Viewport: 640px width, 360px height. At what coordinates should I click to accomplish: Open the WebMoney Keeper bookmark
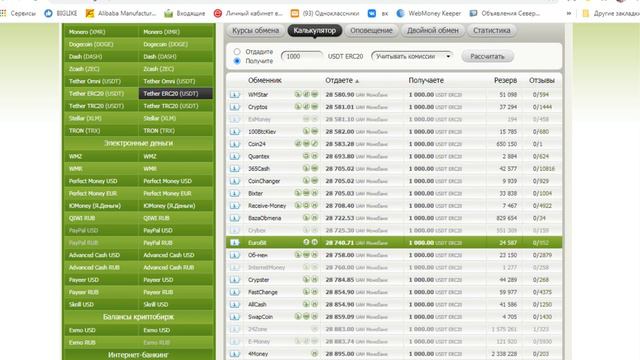tap(429, 13)
